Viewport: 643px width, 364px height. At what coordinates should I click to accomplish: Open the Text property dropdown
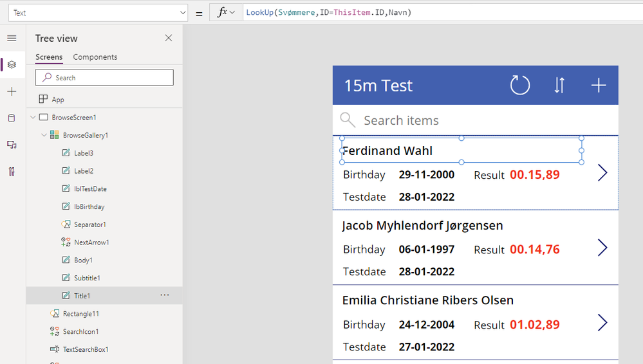tap(182, 12)
